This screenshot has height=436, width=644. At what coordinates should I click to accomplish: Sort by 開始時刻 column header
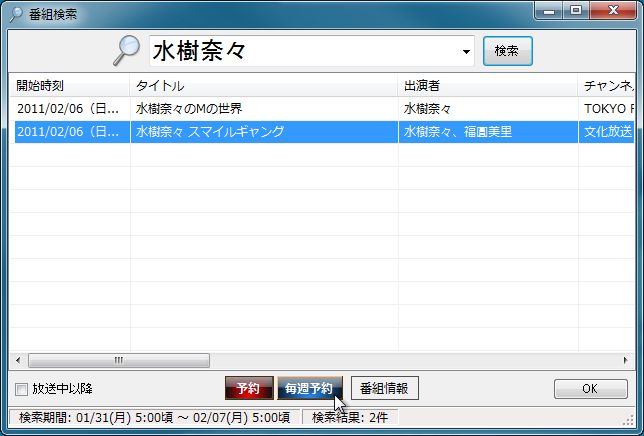(69, 85)
